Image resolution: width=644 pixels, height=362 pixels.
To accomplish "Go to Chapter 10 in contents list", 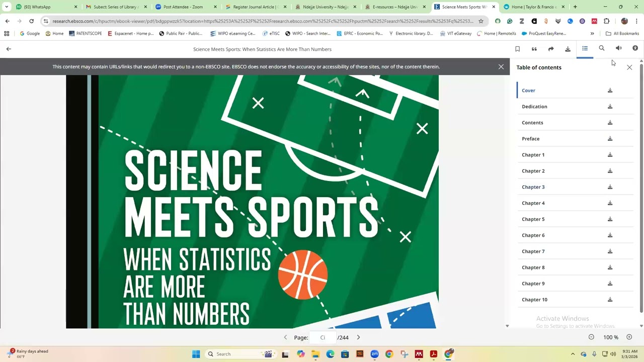I will [534, 300].
